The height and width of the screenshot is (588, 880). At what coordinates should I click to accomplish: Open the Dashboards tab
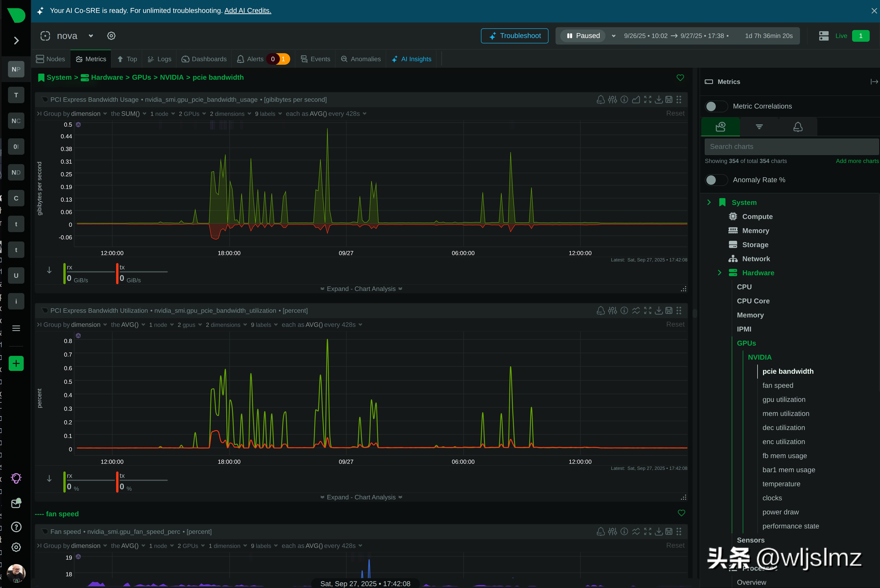(204, 59)
